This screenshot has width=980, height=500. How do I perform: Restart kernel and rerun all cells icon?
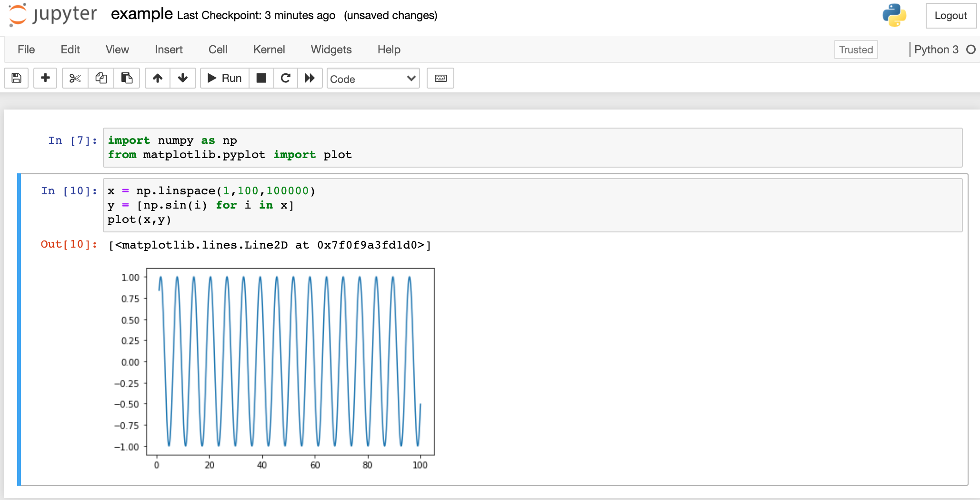pyautogui.click(x=310, y=78)
